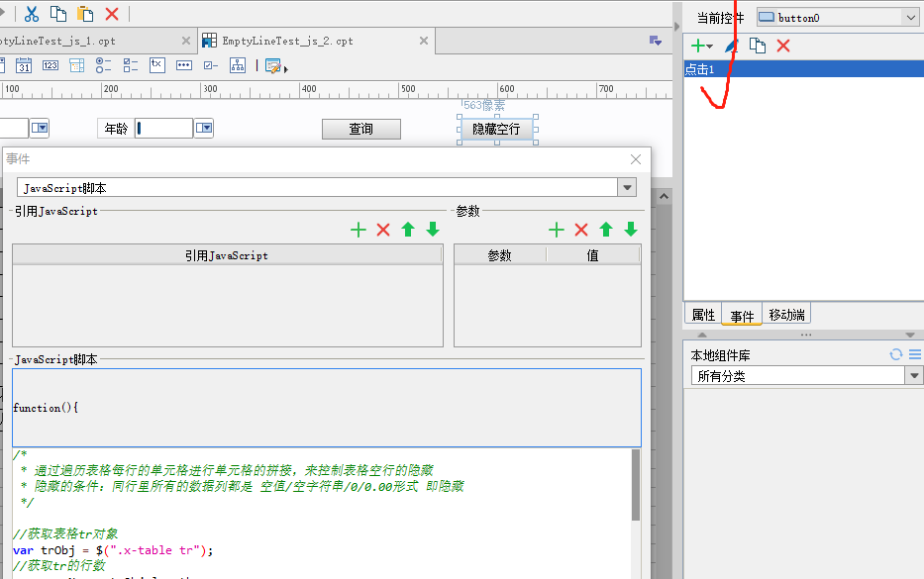Click the code editor vertical scrollbar
924x579 pixels.
tap(635, 485)
